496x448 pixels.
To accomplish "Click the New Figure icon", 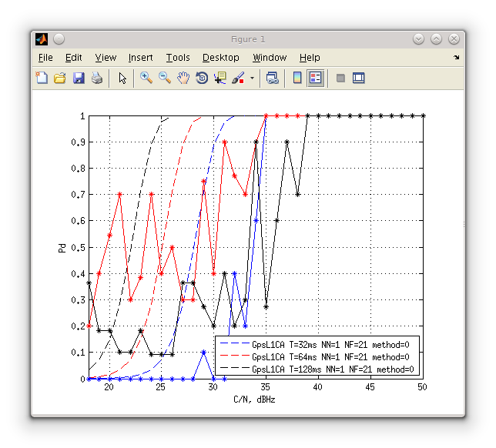I will [x=42, y=78].
